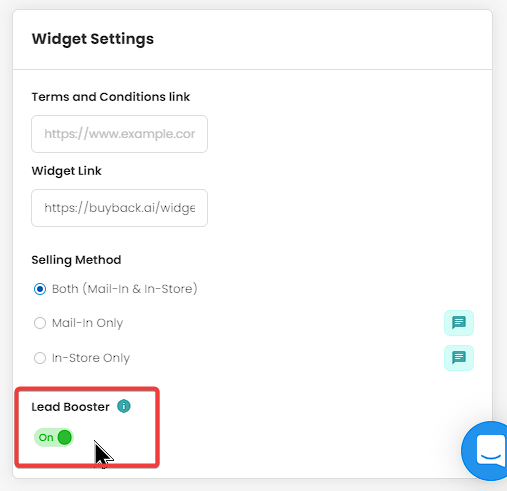Click the Widget Link input field

pyautogui.click(x=119, y=208)
